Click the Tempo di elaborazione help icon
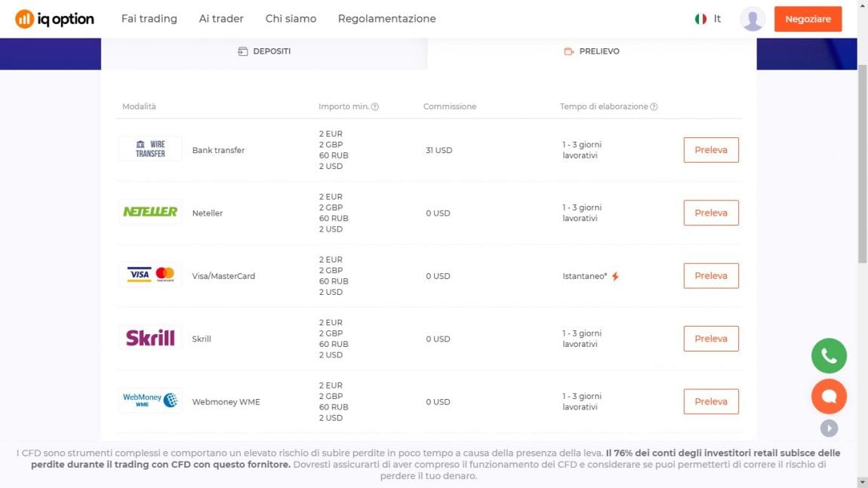868x488 pixels. coord(654,107)
